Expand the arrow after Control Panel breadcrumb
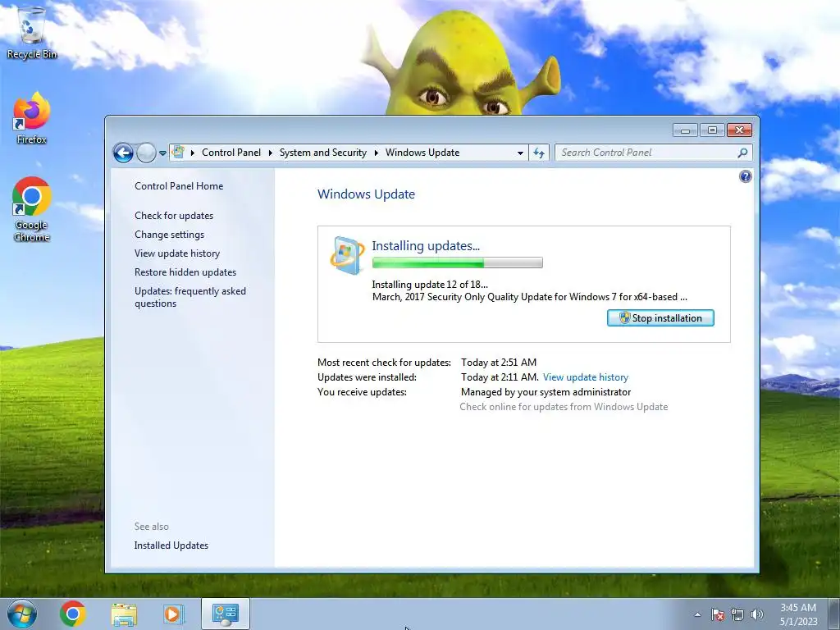This screenshot has height=630, width=840. (271, 153)
